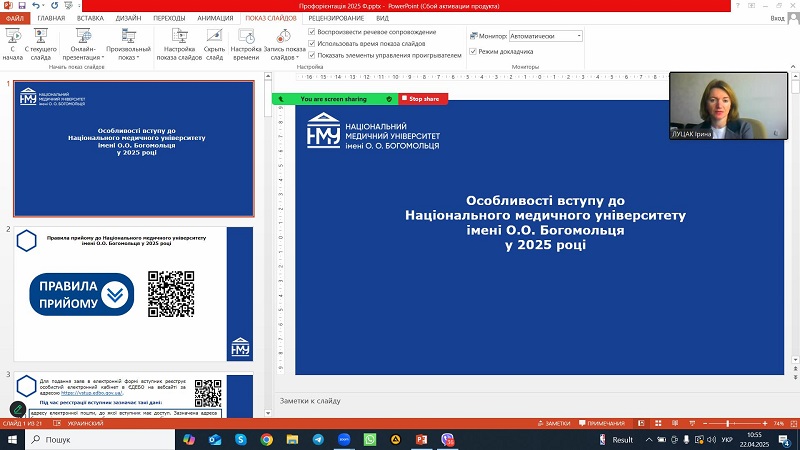Open Произвольный показ dropdown

[128, 44]
